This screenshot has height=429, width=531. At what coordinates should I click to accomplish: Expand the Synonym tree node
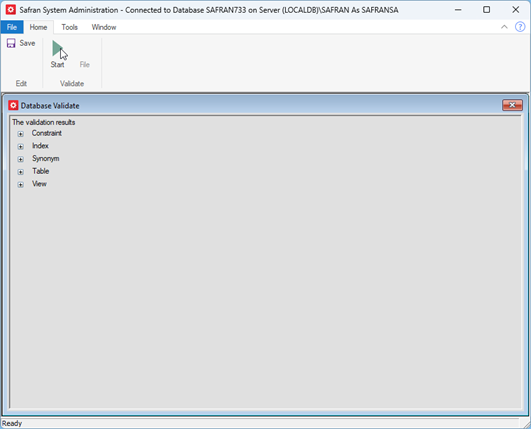click(x=21, y=159)
